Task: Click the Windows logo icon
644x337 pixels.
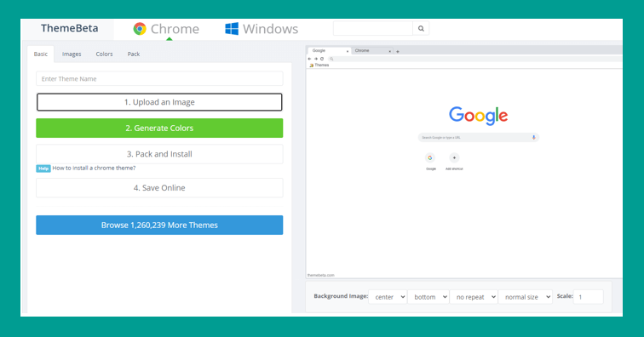Action: click(232, 29)
